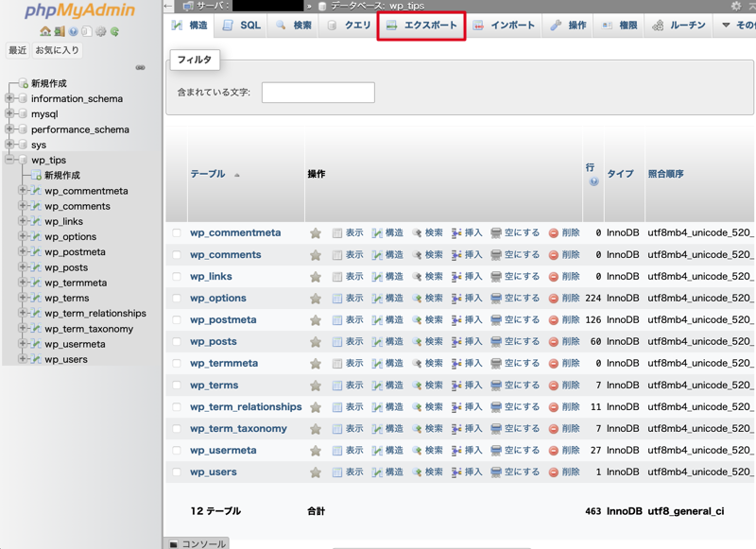Open page settings gear at top right
This screenshot has width=756, height=549.
click(736, 6)
